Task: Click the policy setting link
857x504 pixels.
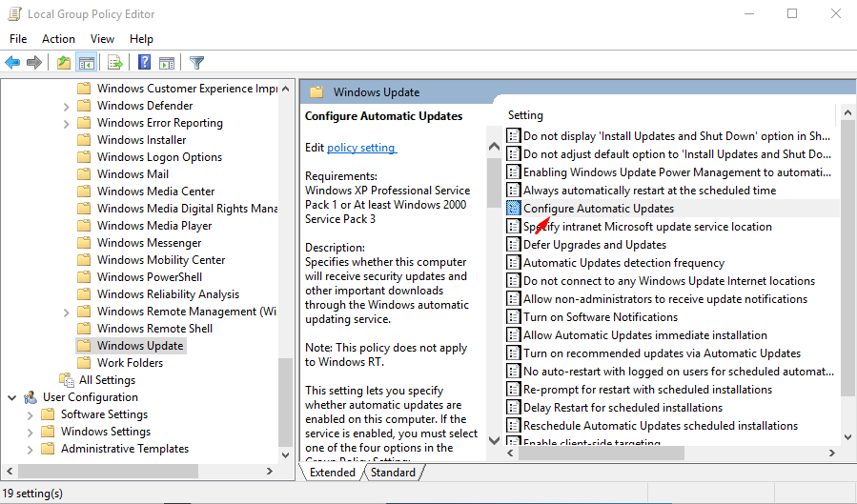Action: 361,148
